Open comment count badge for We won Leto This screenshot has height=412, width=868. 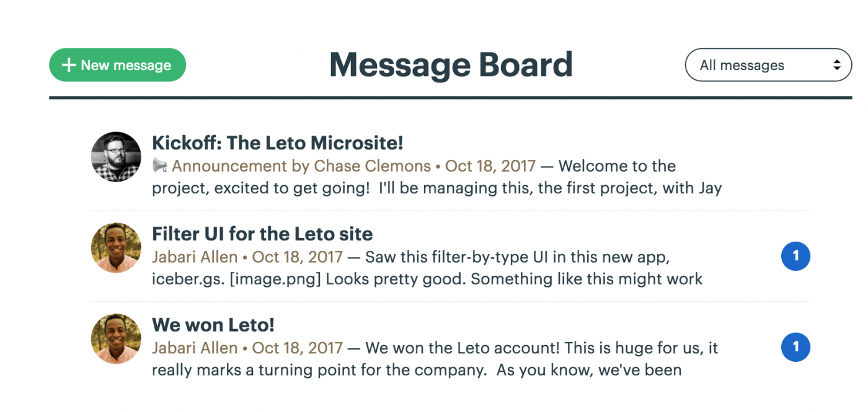point(795,348)
